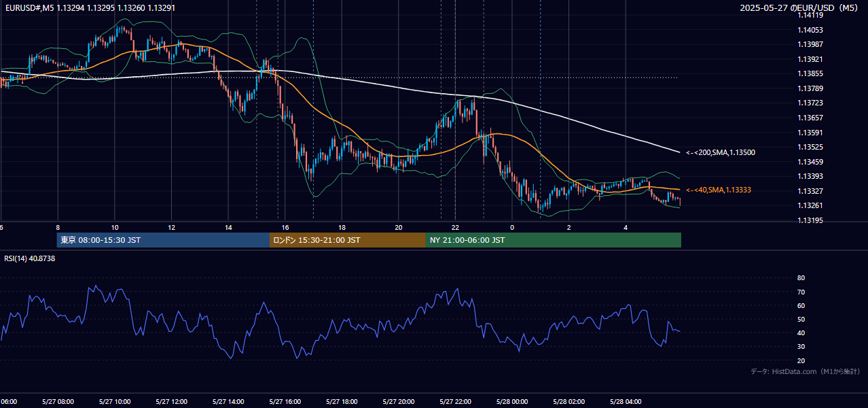Click RSI scale level 70
This screenshot has width=868, height=408.
pos(801,292)
